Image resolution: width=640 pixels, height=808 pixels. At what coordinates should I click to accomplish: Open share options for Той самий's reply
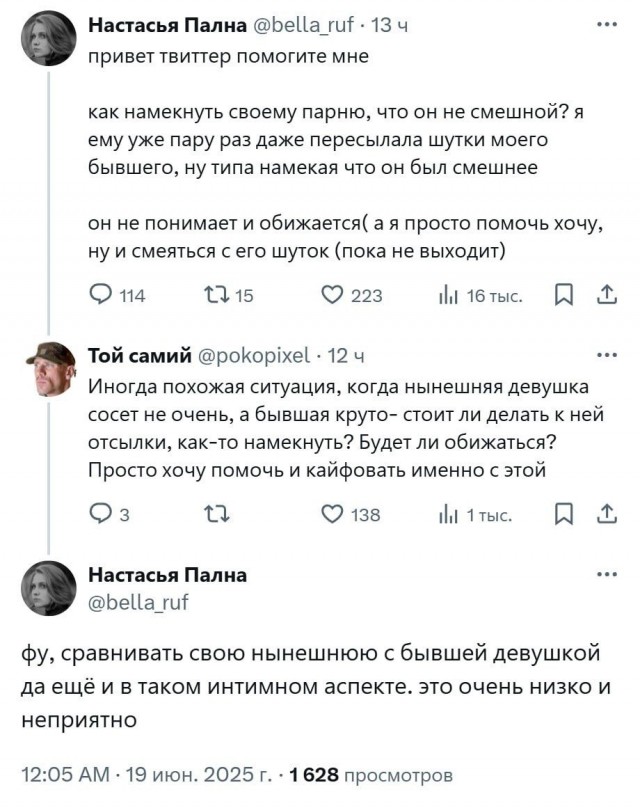coord(604,513)
